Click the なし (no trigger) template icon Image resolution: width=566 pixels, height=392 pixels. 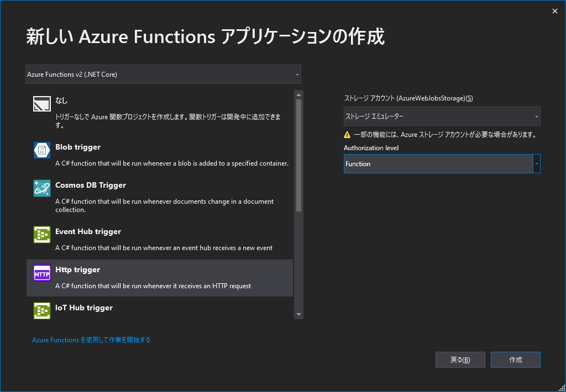tap(42, 104)
